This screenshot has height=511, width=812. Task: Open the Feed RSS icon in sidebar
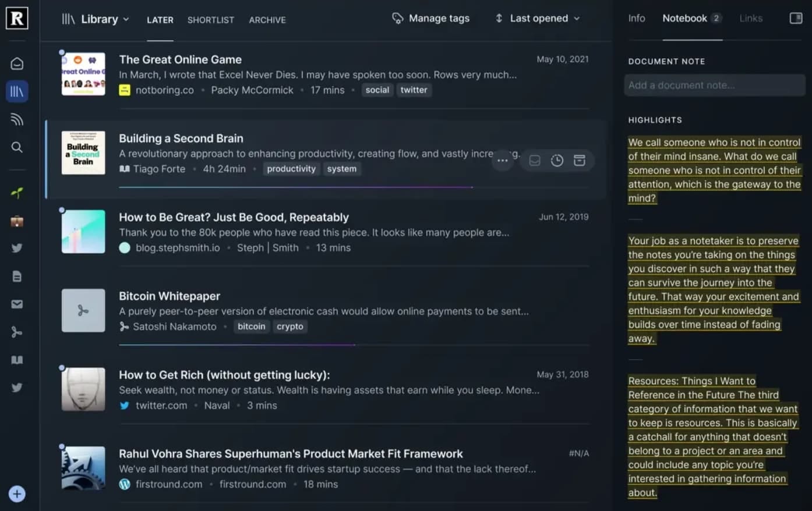coord(17,119)
